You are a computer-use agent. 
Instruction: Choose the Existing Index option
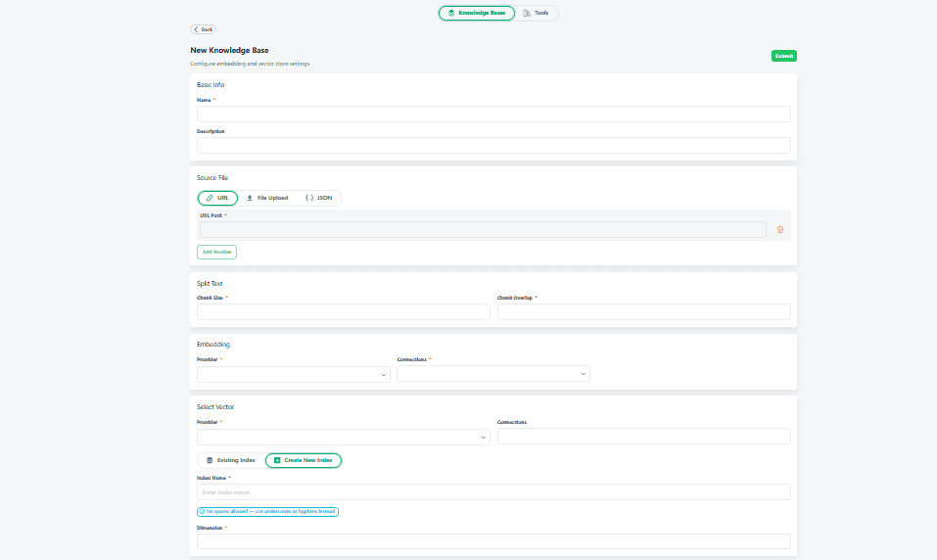click(x=231, y=460)
